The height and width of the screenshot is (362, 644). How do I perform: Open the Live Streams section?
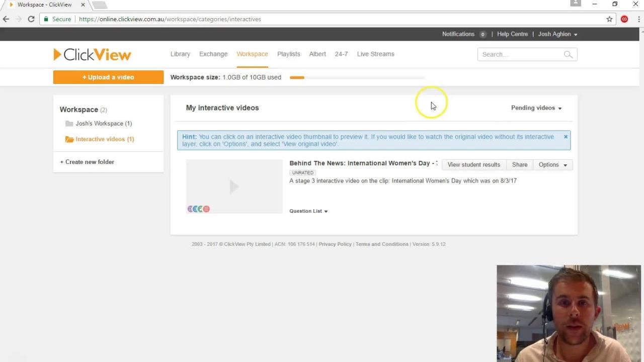(375, 54)
